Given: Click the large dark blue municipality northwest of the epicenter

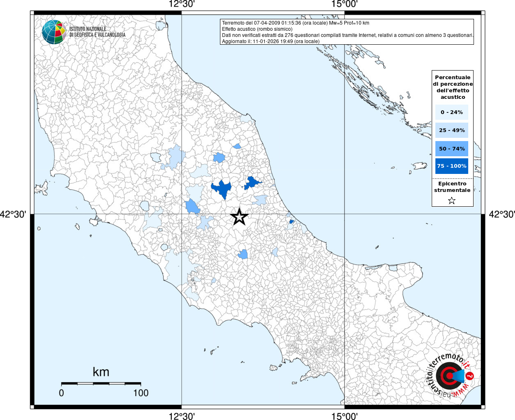Looking at the screenshot, I should tap(222, 189).
